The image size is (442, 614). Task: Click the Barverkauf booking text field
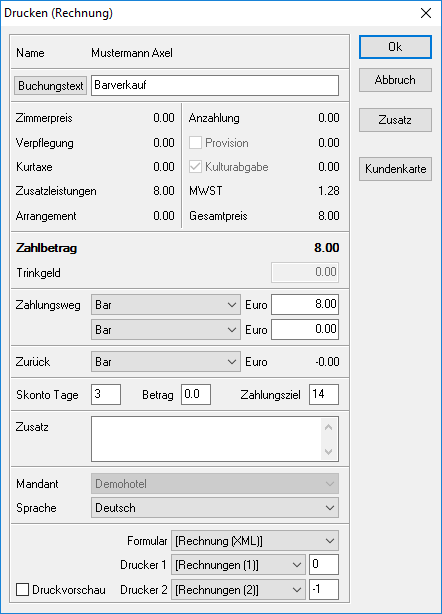point(215,85)
